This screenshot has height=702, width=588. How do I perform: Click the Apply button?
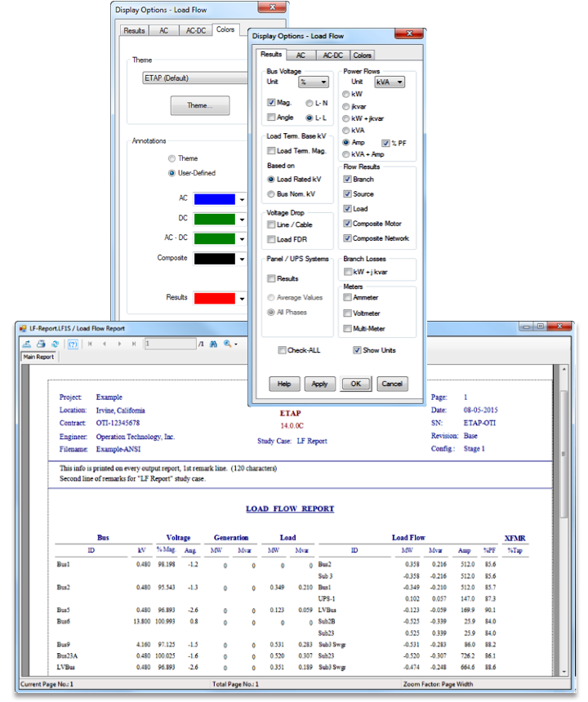coord(319,384)
